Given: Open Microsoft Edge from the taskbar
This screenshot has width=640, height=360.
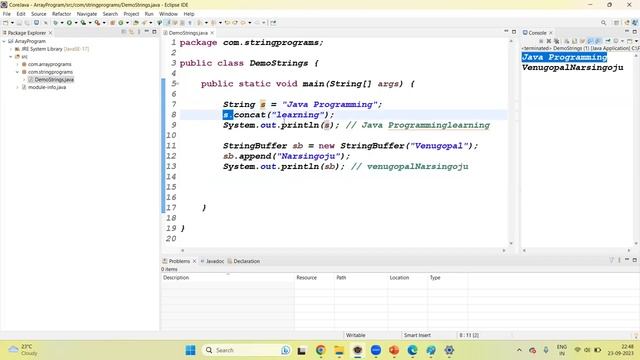Looking at the screenshot, I should click(x=412, y=350).
